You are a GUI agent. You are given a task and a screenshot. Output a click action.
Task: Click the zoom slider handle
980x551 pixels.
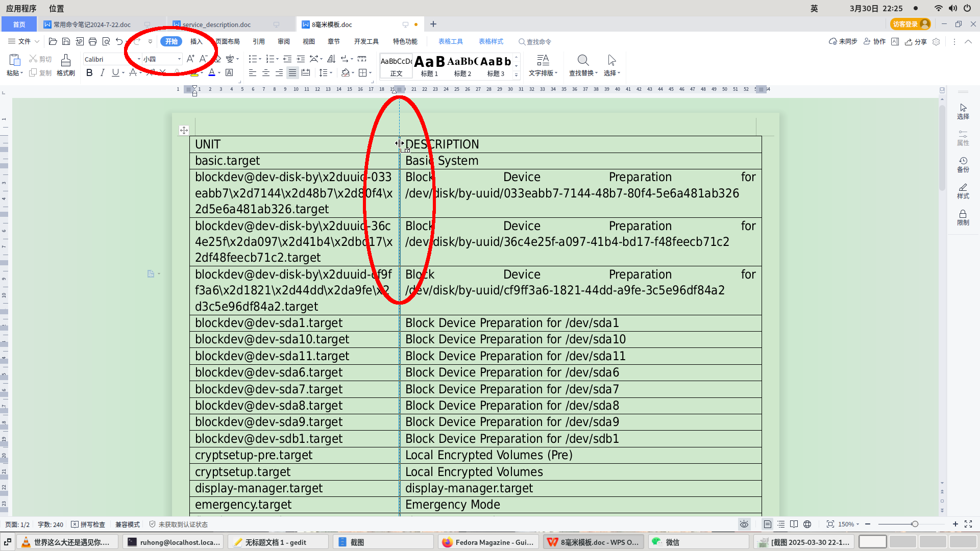[x=915, y=524]
